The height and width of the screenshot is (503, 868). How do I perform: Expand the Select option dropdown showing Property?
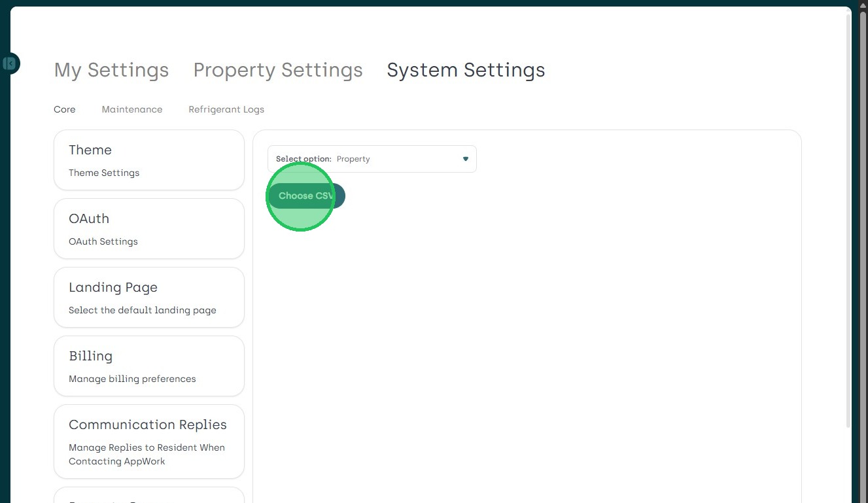tap(372, 159)
